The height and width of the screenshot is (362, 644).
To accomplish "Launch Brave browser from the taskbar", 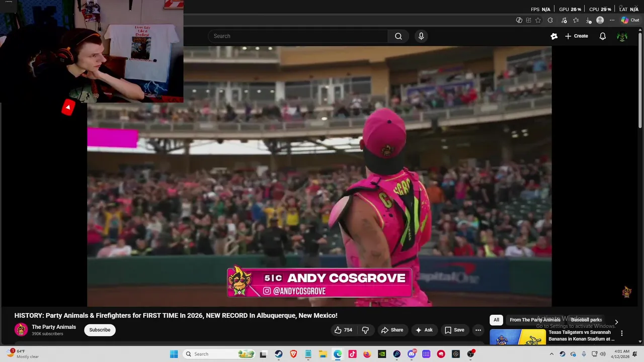I will tap(293, 354).
